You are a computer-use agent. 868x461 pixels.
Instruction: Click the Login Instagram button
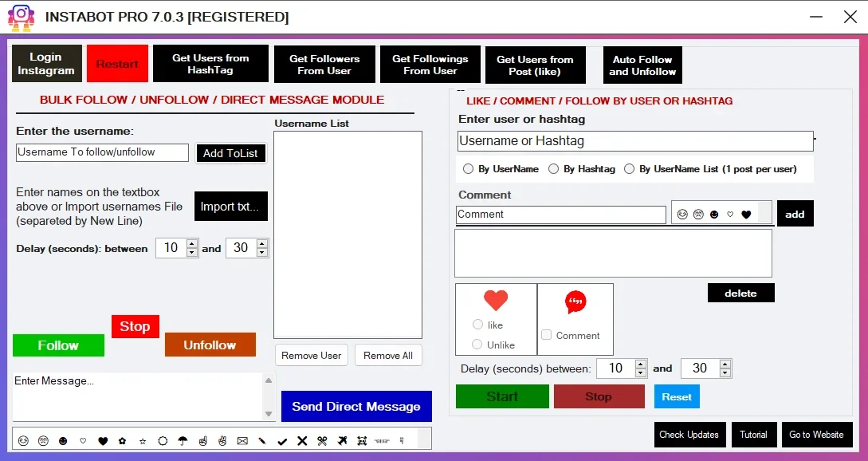click(47, 64)
